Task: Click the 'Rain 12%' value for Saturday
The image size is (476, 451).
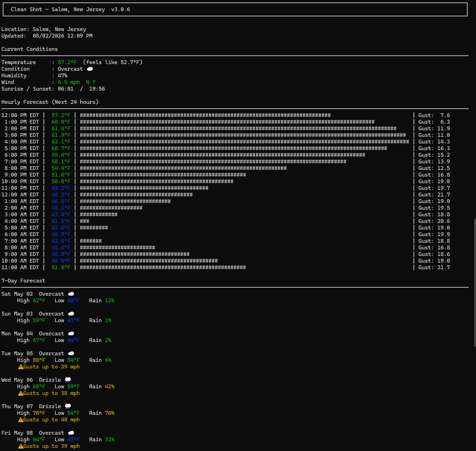Action: pos(102,301)
